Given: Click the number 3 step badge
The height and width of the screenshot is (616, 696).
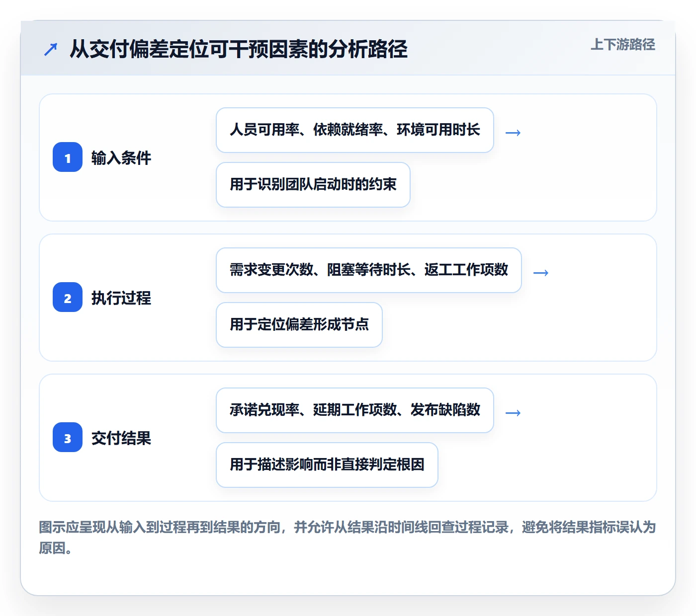Looking at the screenshot, I should pos(68,437).
